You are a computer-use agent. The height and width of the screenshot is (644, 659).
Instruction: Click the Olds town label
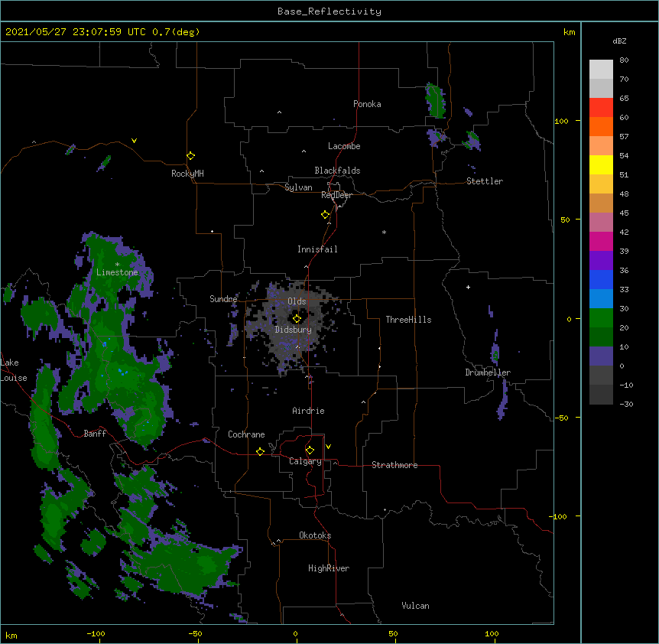point(297,301)
